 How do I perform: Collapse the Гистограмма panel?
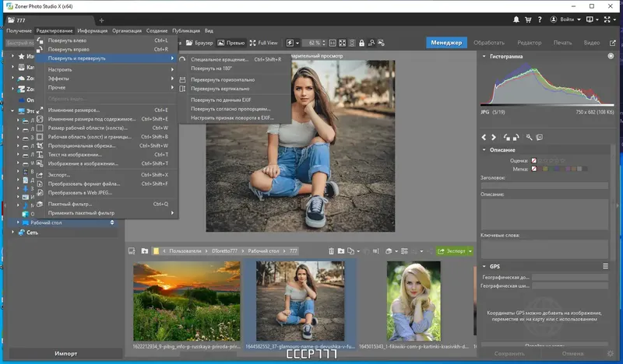(484, 57)
